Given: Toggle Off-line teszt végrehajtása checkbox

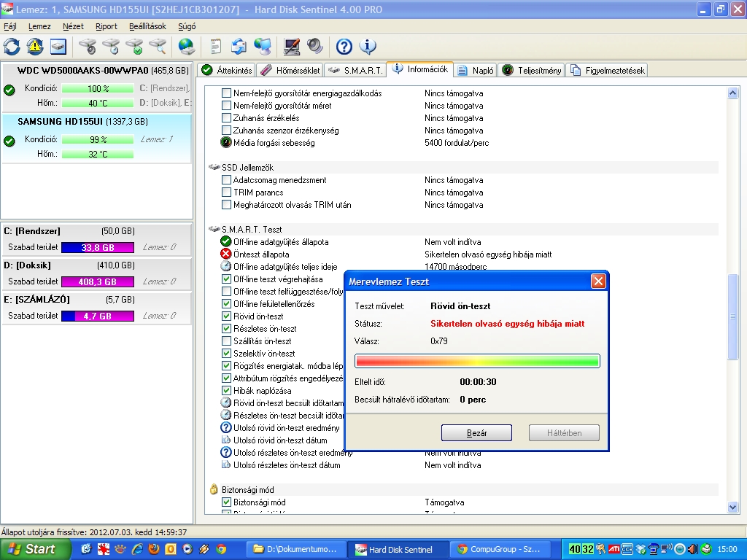Looking at the screenshot, I should 226,279.
